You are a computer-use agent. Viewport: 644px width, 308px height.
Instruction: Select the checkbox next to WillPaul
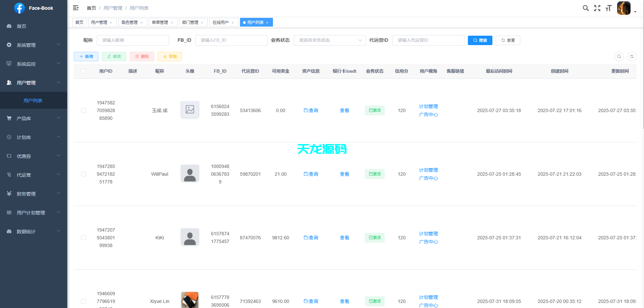click(83, 174)
